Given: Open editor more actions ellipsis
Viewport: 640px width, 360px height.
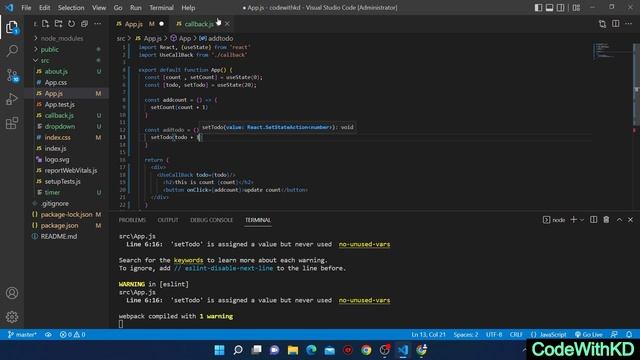Looking at the screenshot, I should [x=629, y=24].
